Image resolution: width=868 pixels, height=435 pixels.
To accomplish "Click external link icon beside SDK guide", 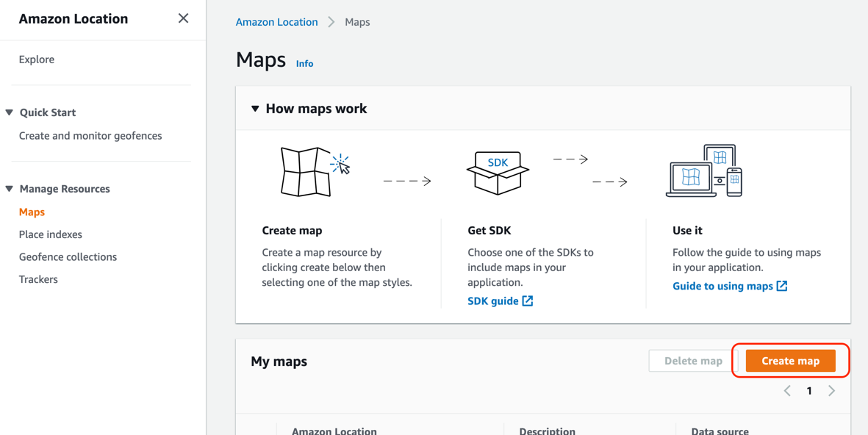I will pos(528,301).
